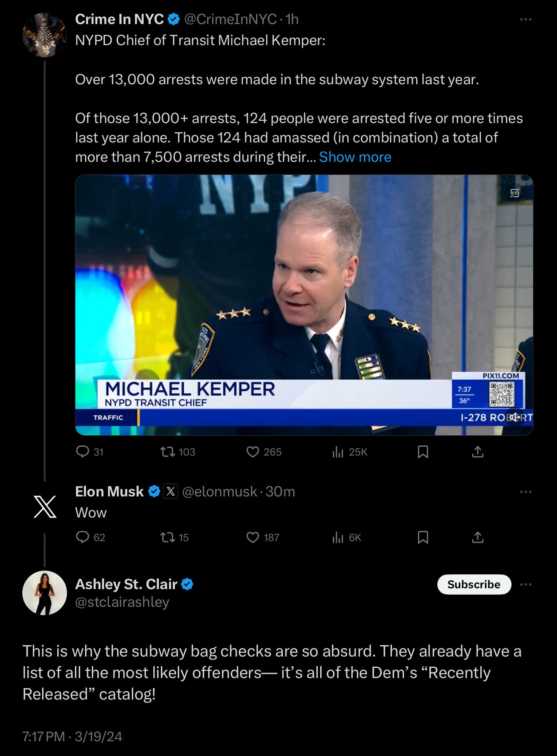Viewport: 557px width, 756px height.
Task: Bookmark the Crime In NYC post
Action: coord(423,452)
